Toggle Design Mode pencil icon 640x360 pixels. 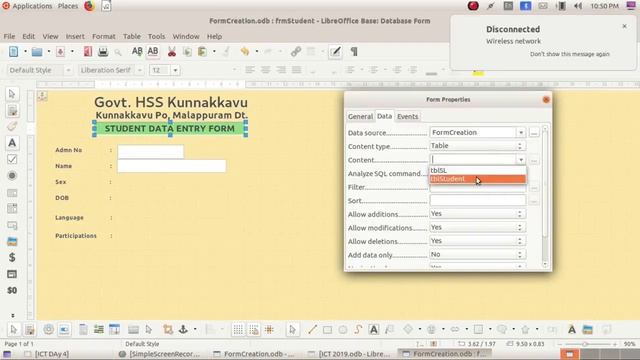pos(336,52)
